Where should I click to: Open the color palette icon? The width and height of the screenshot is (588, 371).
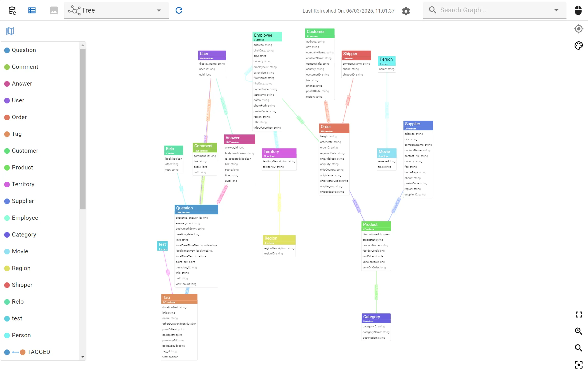click(578, 45)
